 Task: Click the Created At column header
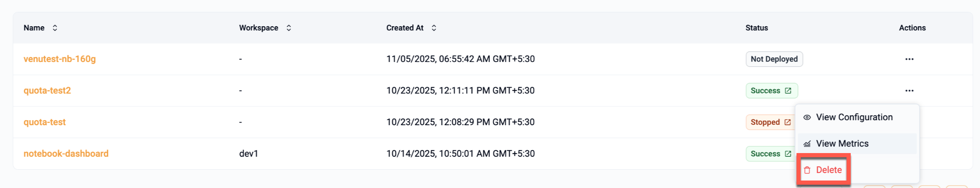coord(405,28)
